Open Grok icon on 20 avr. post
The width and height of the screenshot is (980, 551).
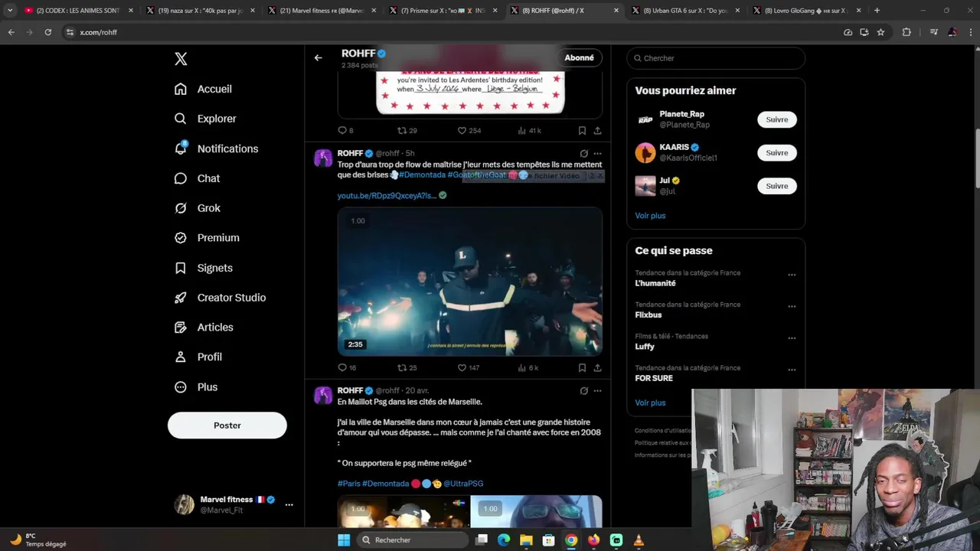(583, 391)
